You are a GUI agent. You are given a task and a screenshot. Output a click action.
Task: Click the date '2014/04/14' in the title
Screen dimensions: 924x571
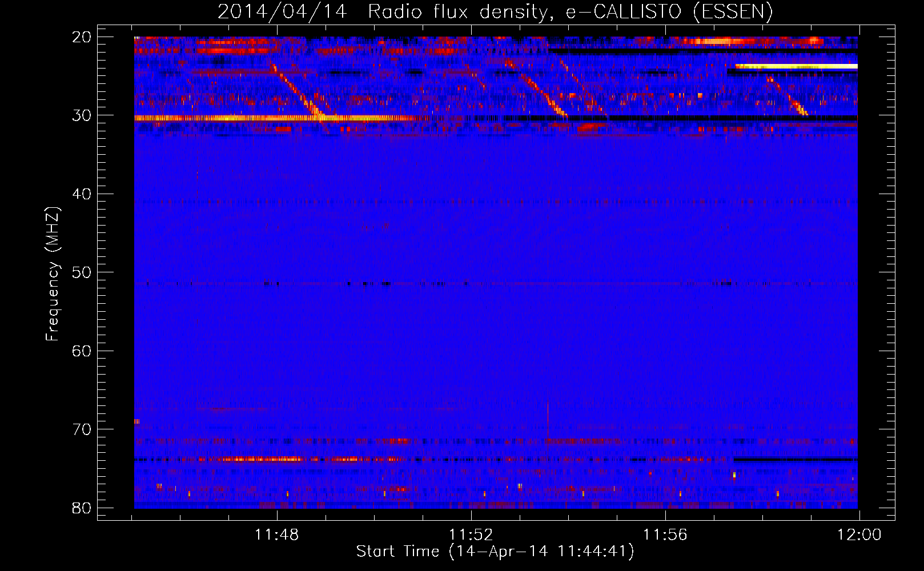click(282, 12)
